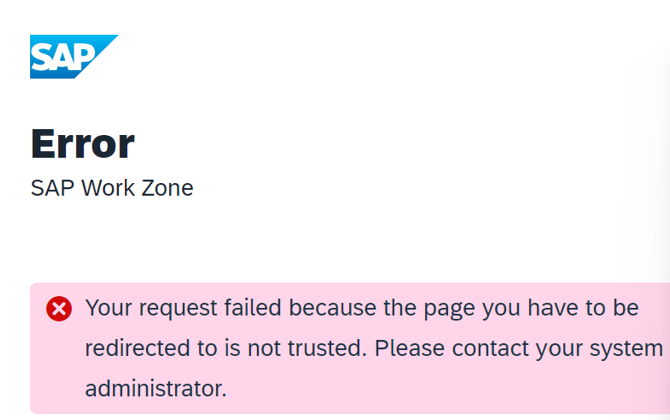Click the red error X icon
670x420 pixels.
coord(59,308)
